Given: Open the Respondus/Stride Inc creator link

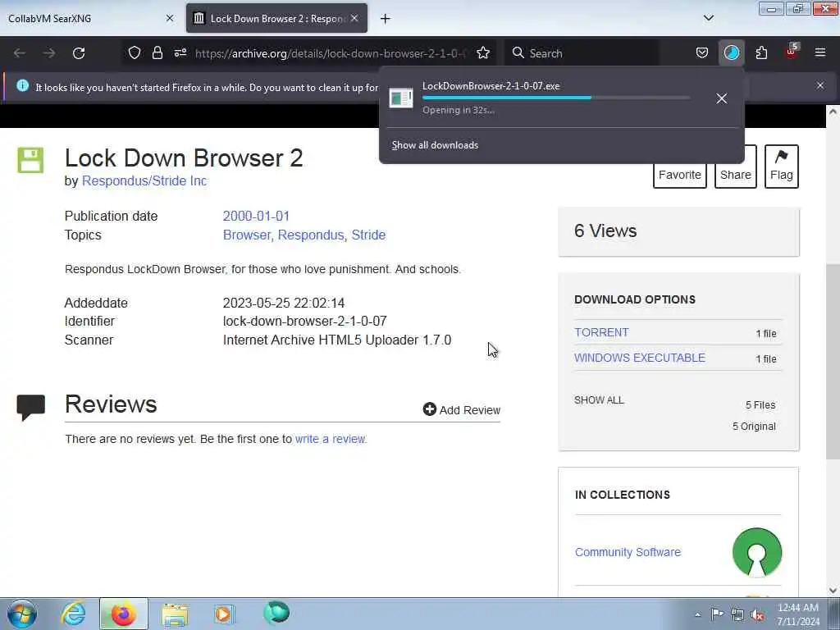Looking at the screenshot, I should (144, 181).
